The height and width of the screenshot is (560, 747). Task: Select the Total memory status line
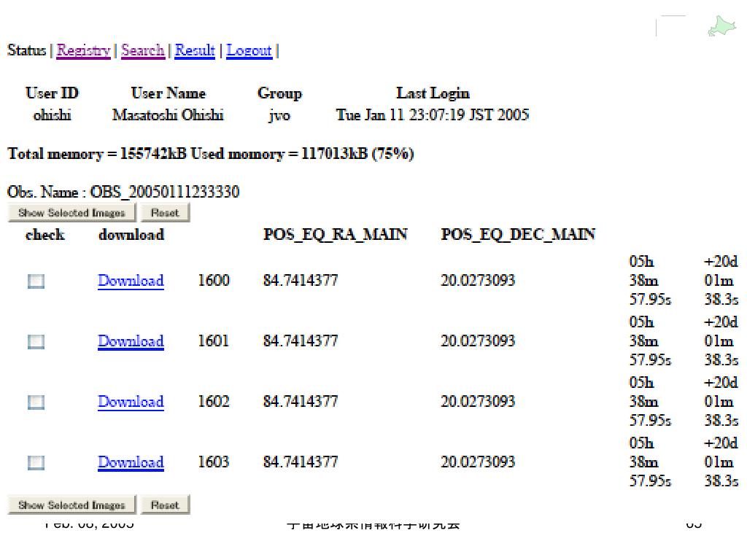coord(211,153)
